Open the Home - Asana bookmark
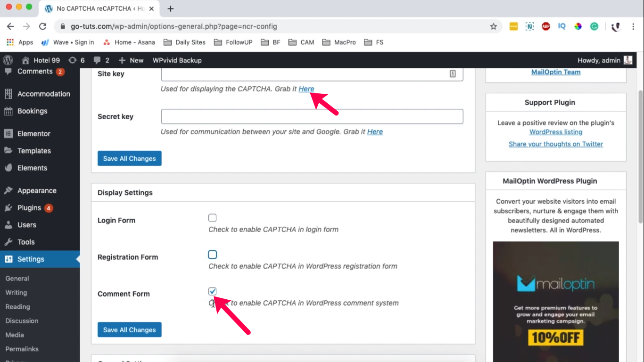Viewport: 644px width, 362px height. 129,42
